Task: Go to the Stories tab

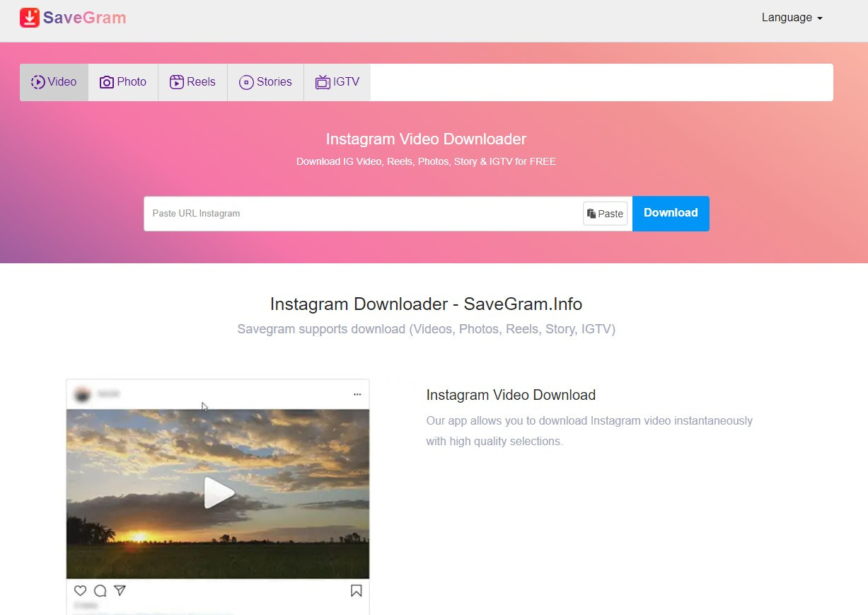Action: click(265, 82)
